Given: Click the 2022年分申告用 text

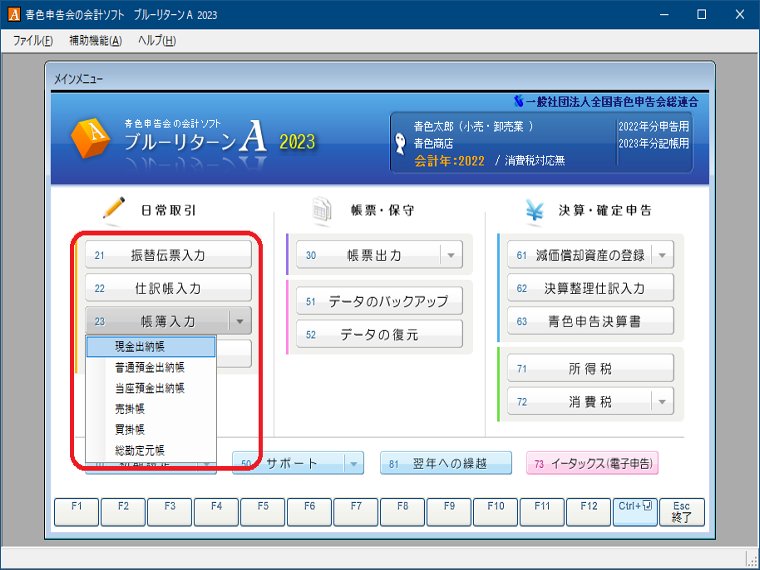Looking at the screenshot, I should [x=654, y=127].
